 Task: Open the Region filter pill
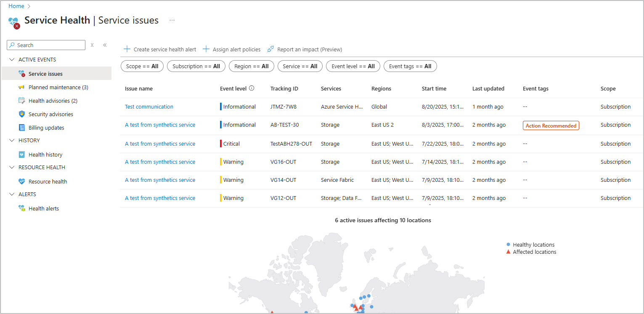coord(251,66)
